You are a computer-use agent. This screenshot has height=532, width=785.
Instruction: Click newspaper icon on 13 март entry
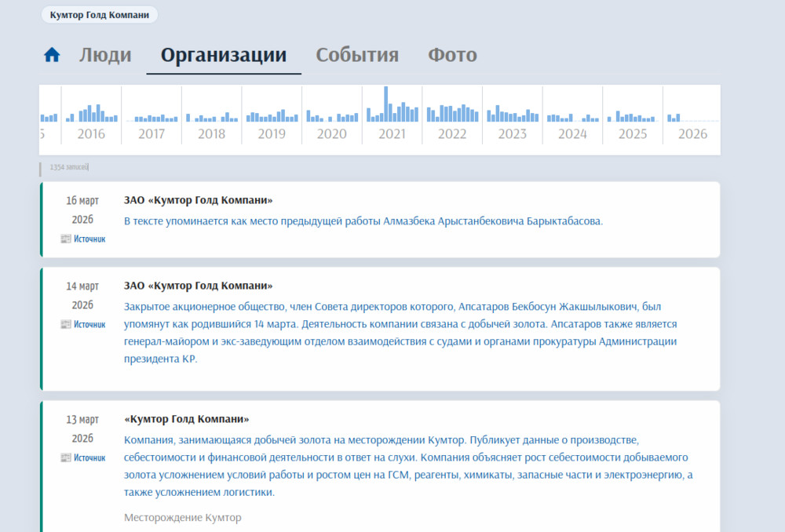pyautogui.click(x=65, y=457)
